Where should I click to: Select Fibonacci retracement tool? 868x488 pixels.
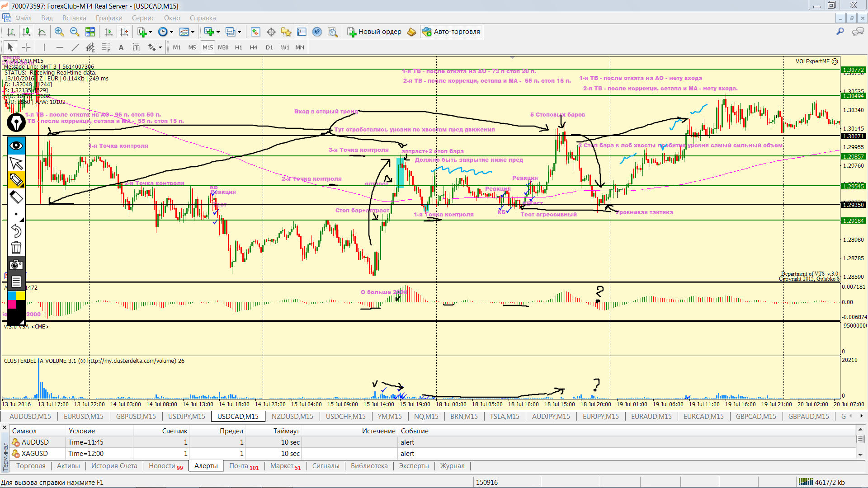[106, 47]
